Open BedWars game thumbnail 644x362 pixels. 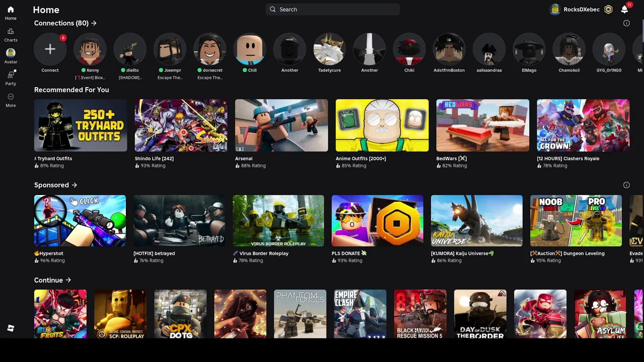[482, 125]
